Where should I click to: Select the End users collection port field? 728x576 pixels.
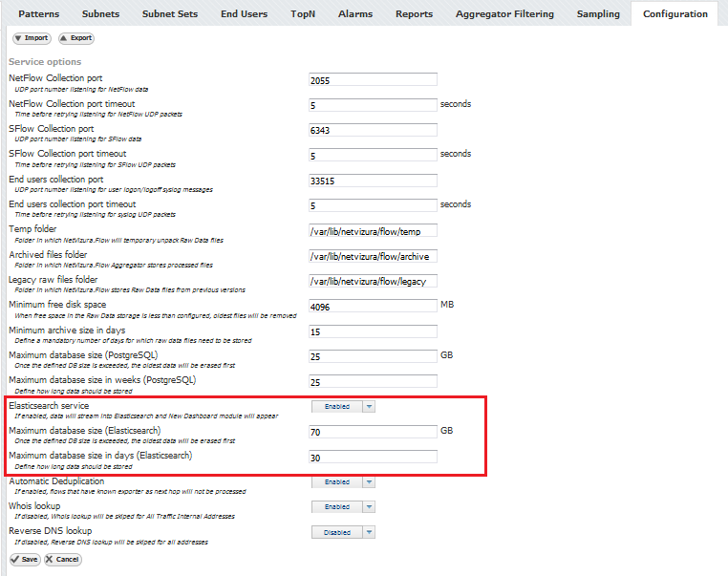[373, 181]
